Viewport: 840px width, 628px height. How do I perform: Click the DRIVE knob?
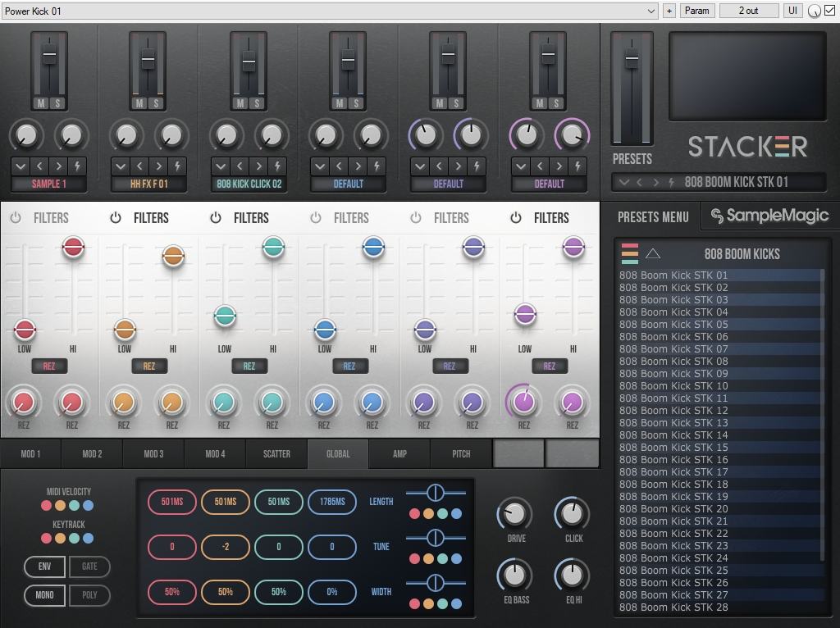514,515
